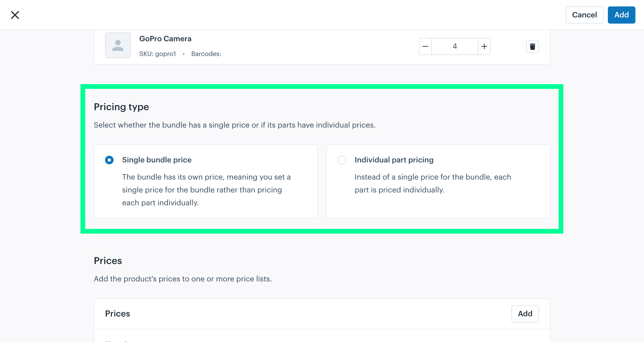This screenshot has width=644, height=342.
Task: Delete the GoPro Camera part with trash icon
Action: (x=532, y=47)
